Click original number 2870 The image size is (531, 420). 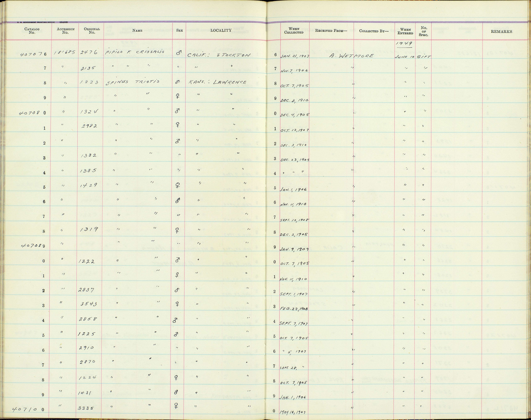point(88,362)
